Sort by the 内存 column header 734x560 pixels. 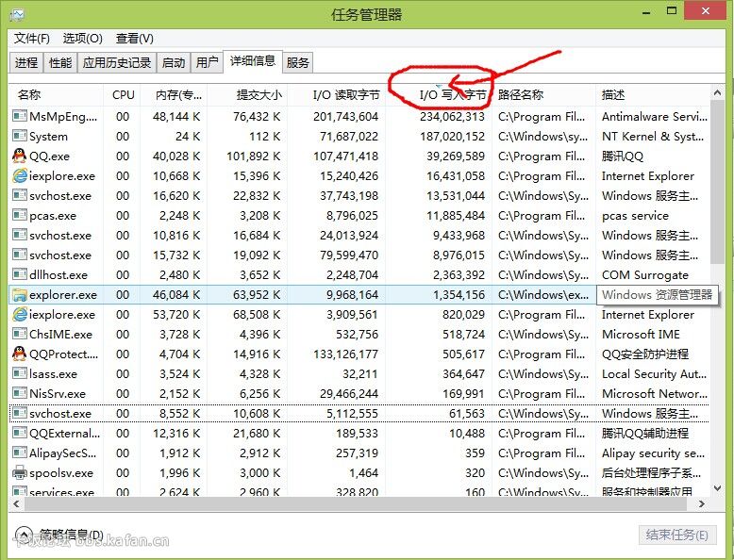[x=174, y=95]
